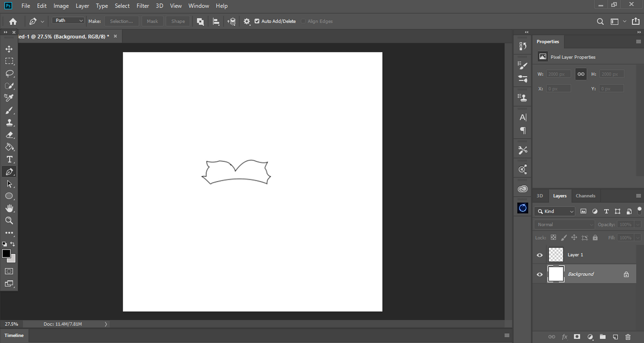The image size is (644, 343).
Task: Open Creative Cloud Libraries panel icon
Action: point(523,189)
